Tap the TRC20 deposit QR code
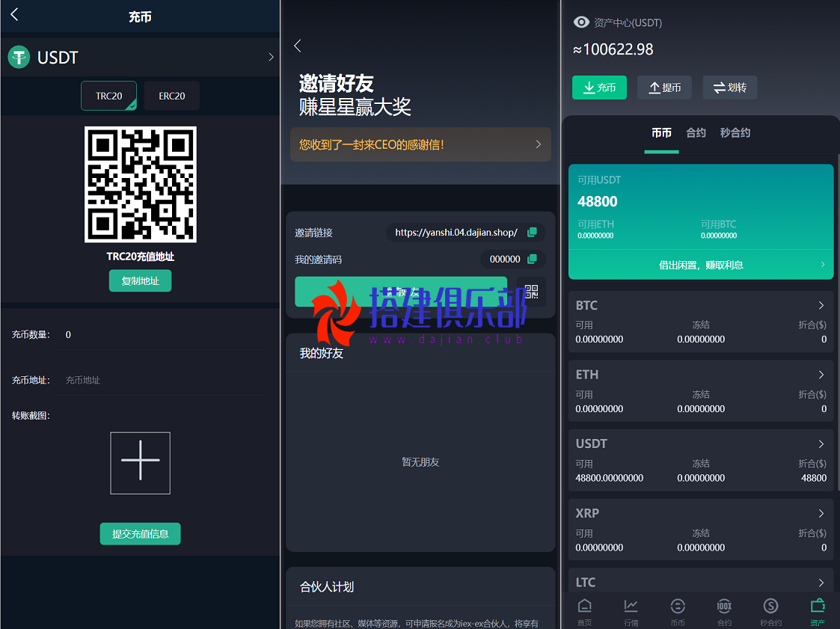Image resolution: width=840 pixels, height=629 pixels. point(141,184)
